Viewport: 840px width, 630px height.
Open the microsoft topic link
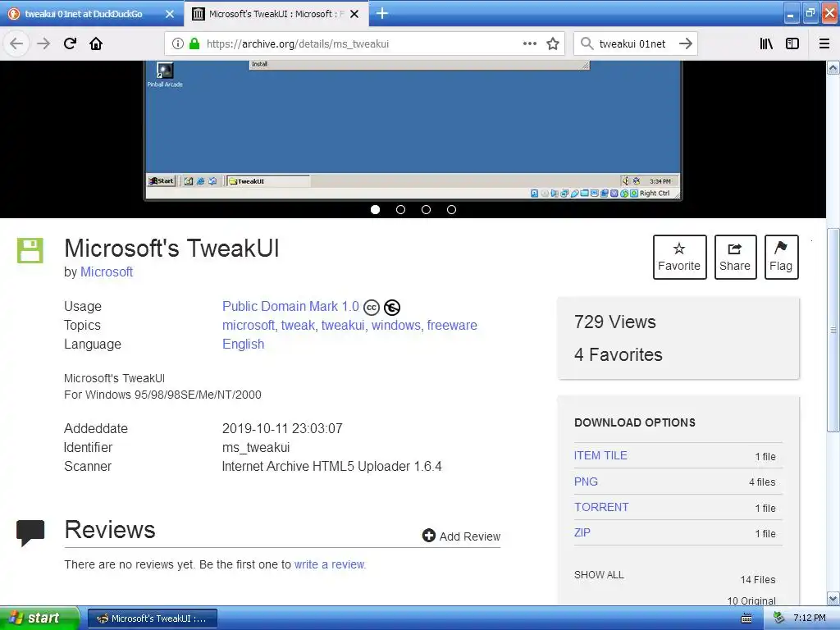(248, 325)
